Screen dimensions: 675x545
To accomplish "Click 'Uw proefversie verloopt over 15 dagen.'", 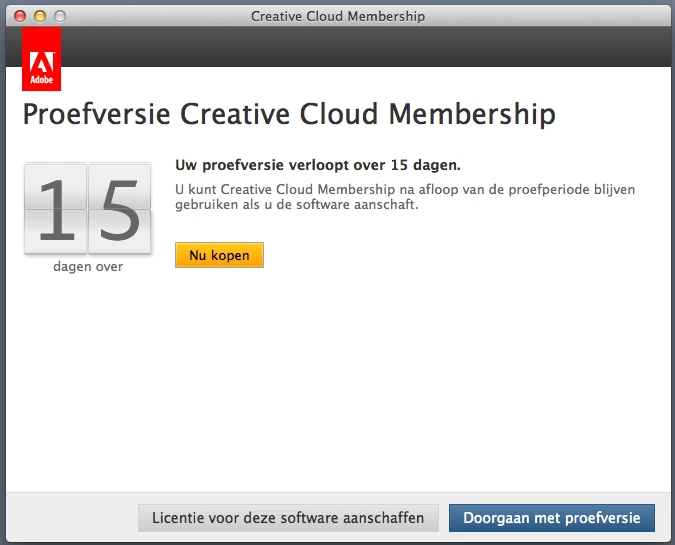I will (318, 165).
